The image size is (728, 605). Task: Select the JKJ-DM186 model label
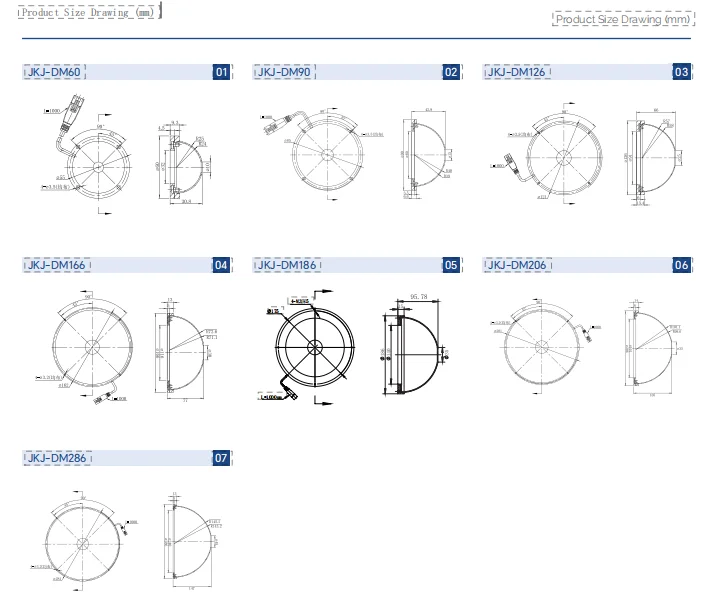[x=287, y=265]
